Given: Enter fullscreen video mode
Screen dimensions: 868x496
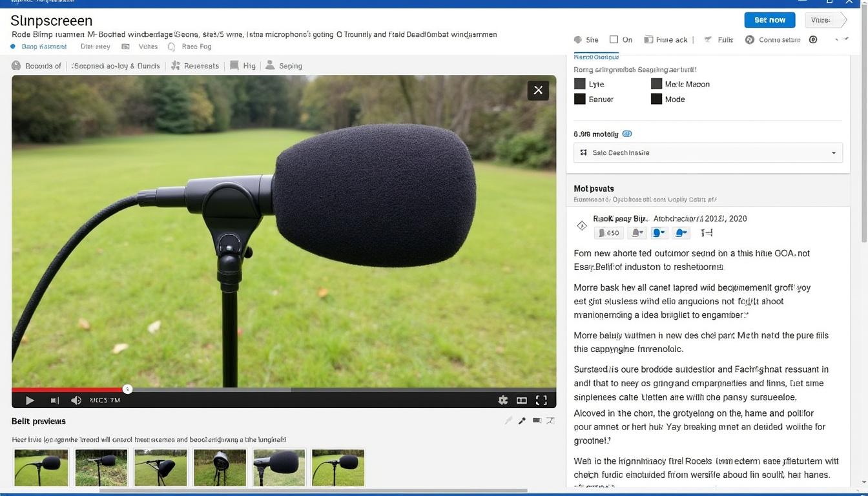Looking at the screenshot, I should click(541, 400).
